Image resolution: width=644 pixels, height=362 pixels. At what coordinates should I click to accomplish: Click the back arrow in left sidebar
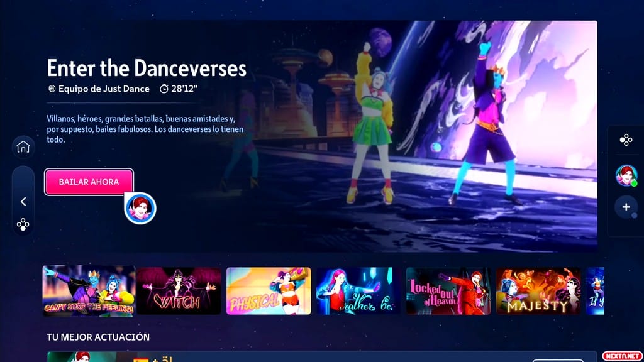point(23,201)
